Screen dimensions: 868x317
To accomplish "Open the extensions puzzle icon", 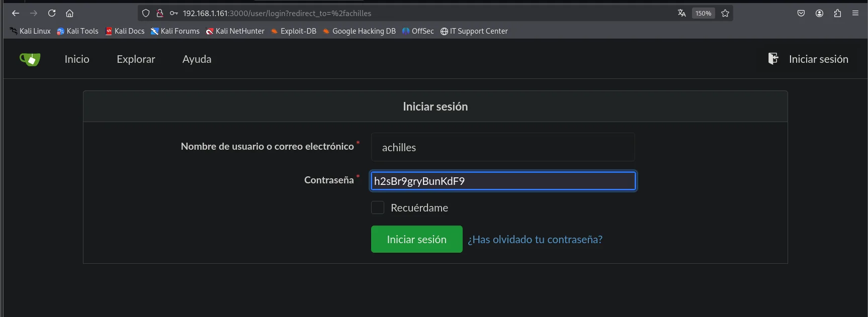I will click(837, 14).
